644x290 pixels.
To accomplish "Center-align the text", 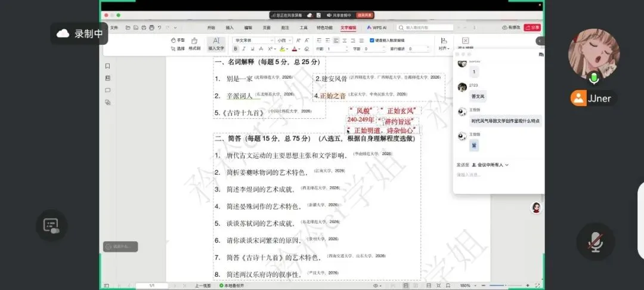I will (x=345, y=41).
